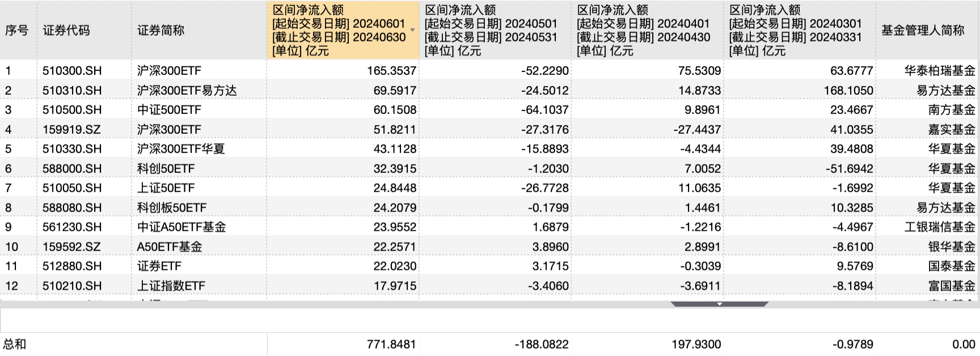The height and width of the screenshot is (356, 980).
Task: Select the 20240401 net inflow column header
Action: tap(647, 30)
